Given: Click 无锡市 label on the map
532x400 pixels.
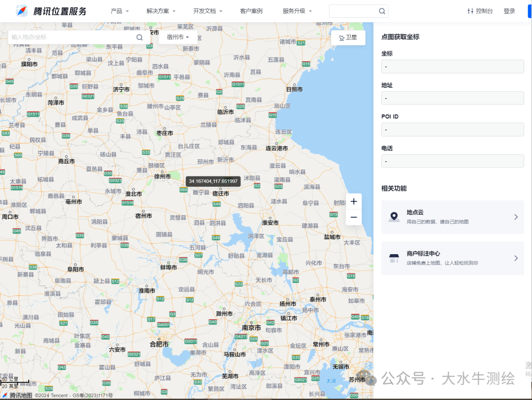Looking at the screenshot, I should 341,367.
